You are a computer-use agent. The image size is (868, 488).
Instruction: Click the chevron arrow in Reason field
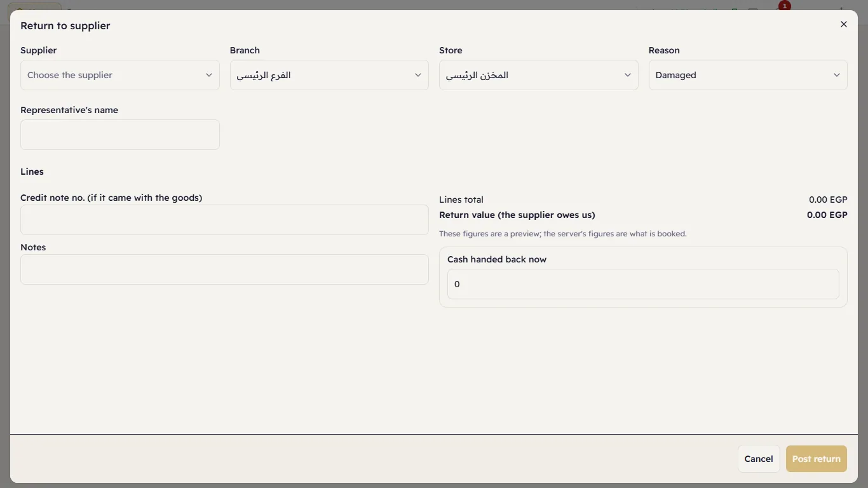tap(837, 75)
